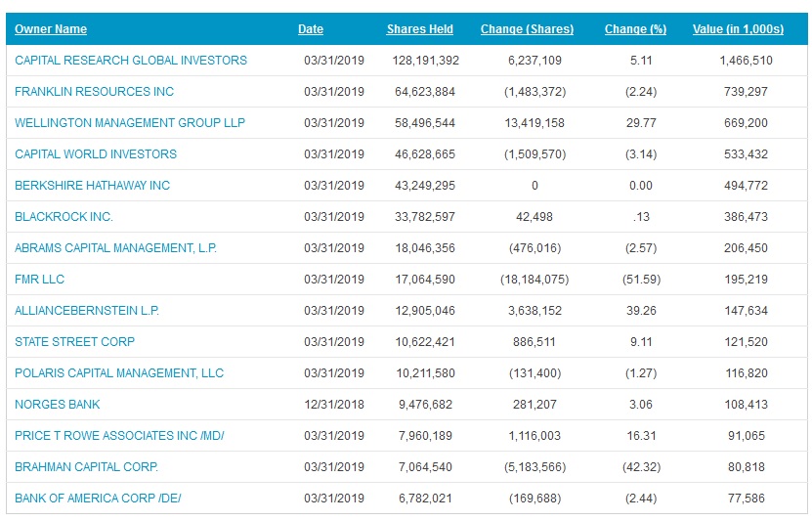Viewport: 812px width, 521px height.
Task: Select Franklin Resources shares 64,623,884
Action: (x=425, y=92)
